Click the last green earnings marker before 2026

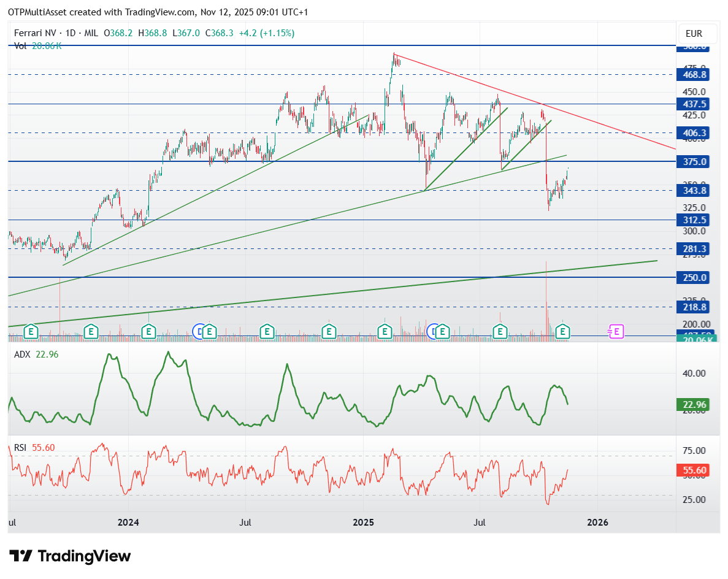coord(563,332)
